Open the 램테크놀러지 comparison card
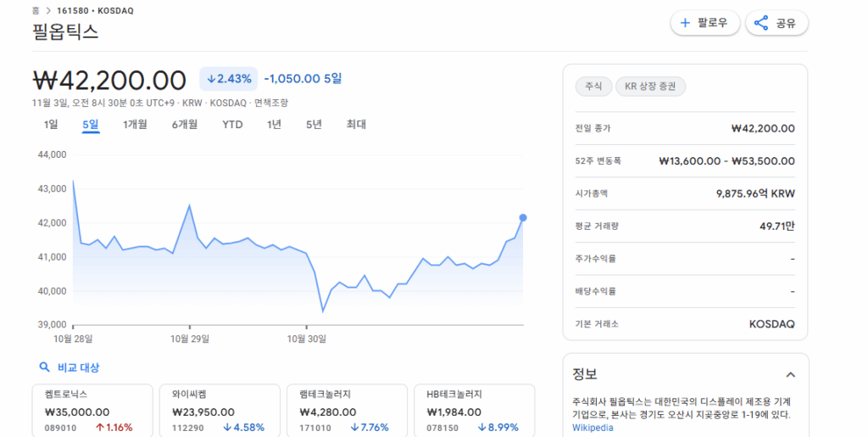The width and height of the screenshot is (868, 437). coord(347,411)
